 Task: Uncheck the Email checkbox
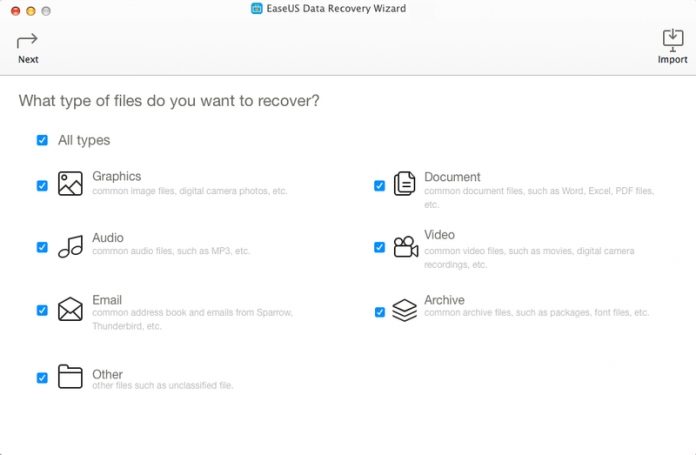[x=42, y=310]
